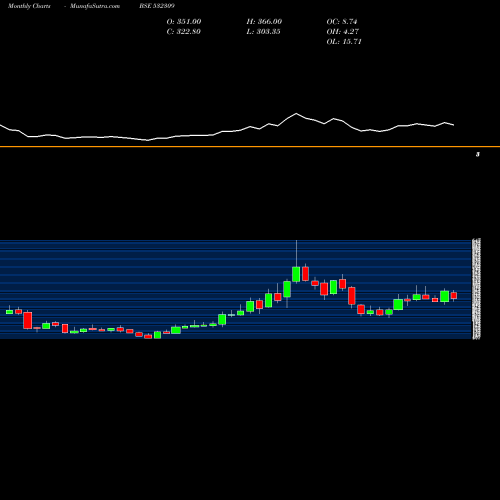500x500 pixels.
Task: Select the open value 'O: 351.00'
Action: (184, 22)
